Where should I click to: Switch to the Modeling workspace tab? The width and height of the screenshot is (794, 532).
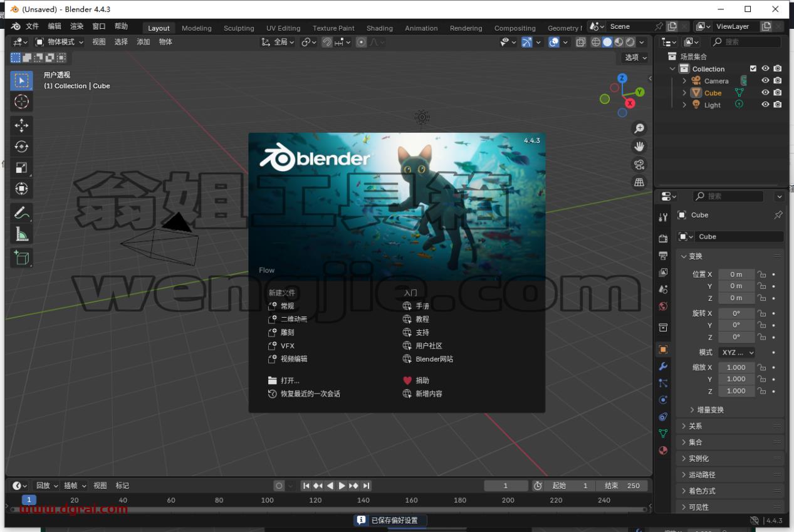(x=197, y=28)
